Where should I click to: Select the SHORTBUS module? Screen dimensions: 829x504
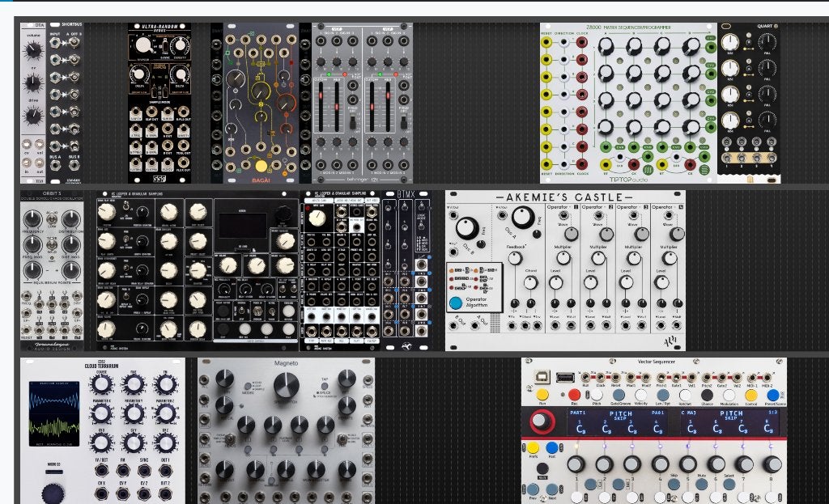click(65, 103)
